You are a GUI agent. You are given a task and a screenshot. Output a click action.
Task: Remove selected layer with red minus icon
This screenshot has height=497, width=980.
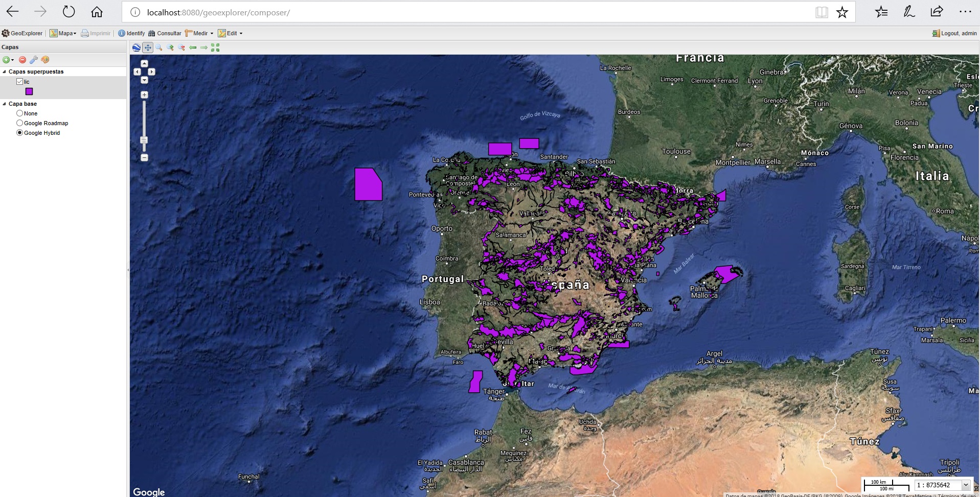tap(22, 60)
